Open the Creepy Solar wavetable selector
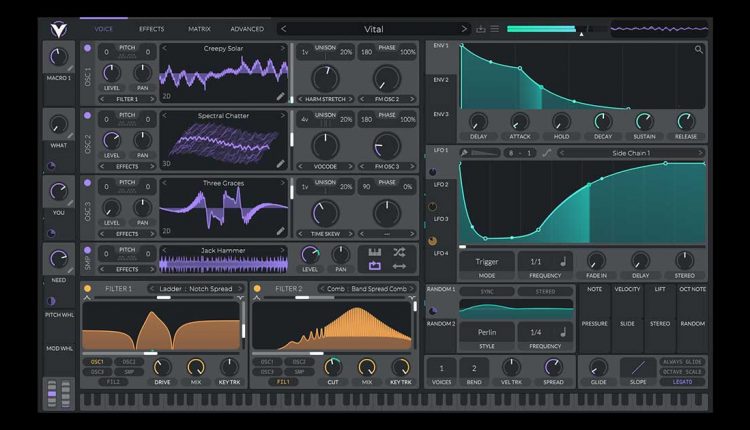 coord(223,48)
